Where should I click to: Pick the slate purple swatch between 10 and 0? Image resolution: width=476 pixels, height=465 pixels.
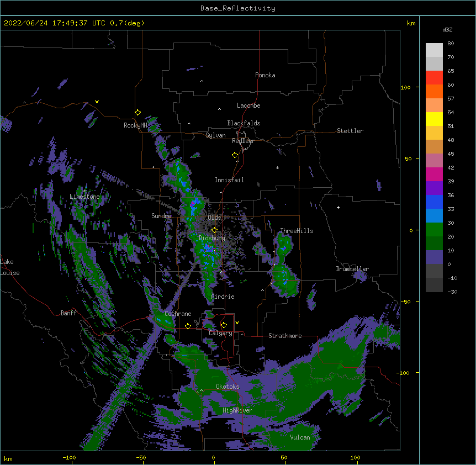434,257
